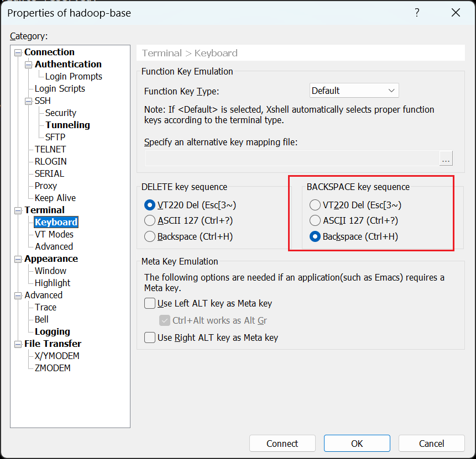Viewport: 476px width, 459px height.
Task: Select ASCII 127 for BACKSPACE key sequence
Action: (354, 220)
